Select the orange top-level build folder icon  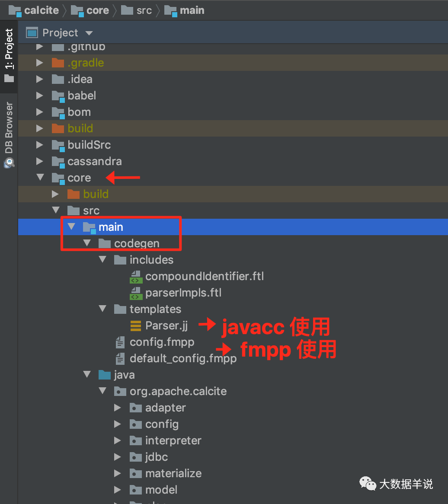[x=58, y=128]
